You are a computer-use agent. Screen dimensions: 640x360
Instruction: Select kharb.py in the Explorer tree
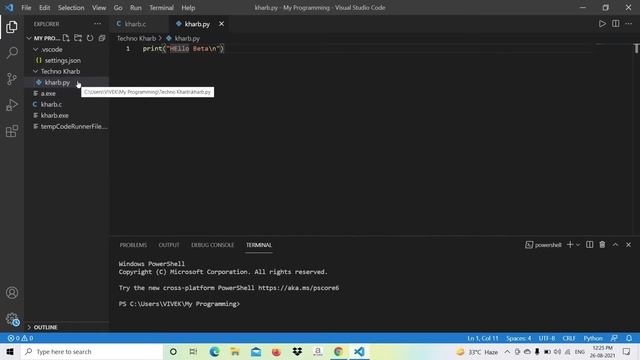pos(57,82)
